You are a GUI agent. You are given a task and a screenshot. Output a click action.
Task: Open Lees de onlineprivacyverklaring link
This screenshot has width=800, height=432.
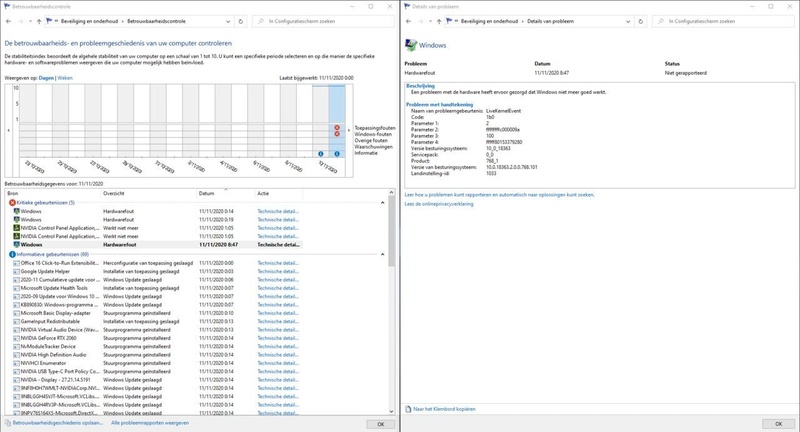tap(439, 204)
